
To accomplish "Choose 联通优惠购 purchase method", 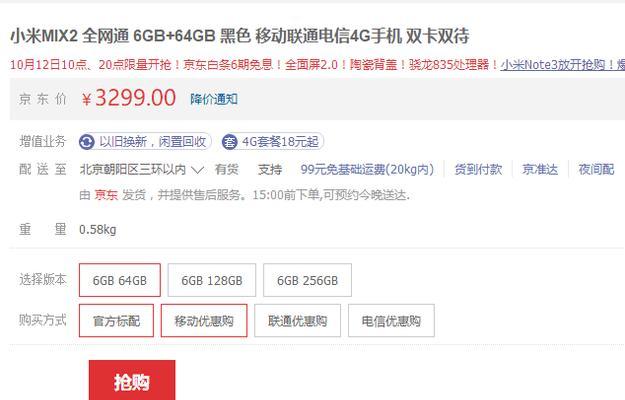I will coord(297,321).
